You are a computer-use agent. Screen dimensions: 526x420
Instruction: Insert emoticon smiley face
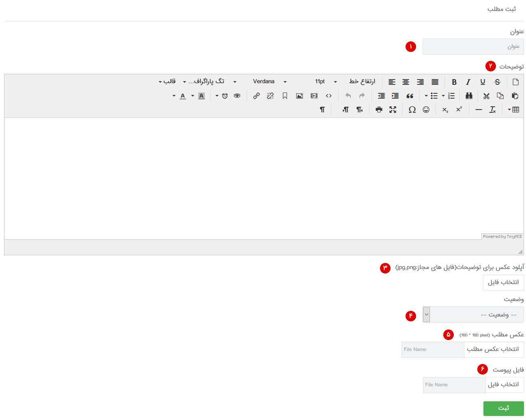(426, 110)
